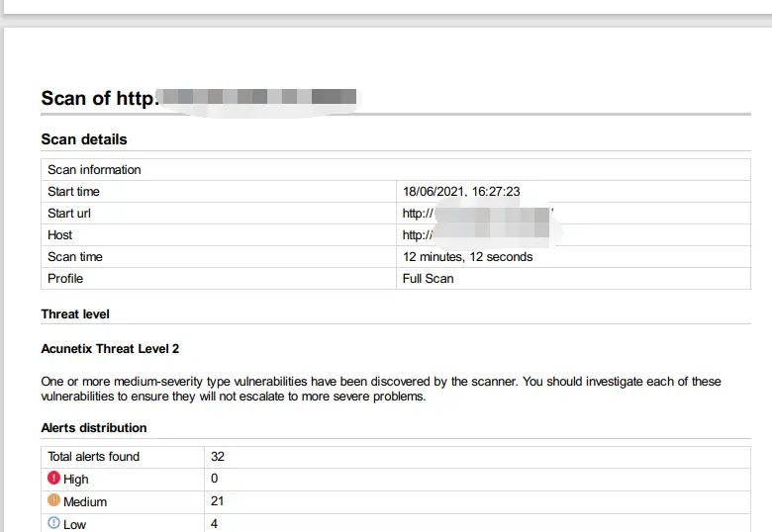772x532 pixels.
Task: Click the blurred Host http:// value
Action: tap(476, 235)
